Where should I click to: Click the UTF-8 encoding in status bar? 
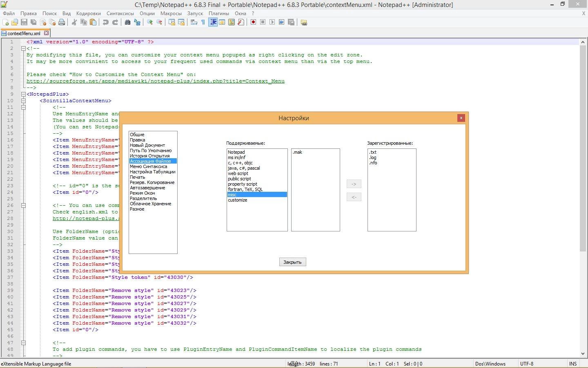[526, 364]
